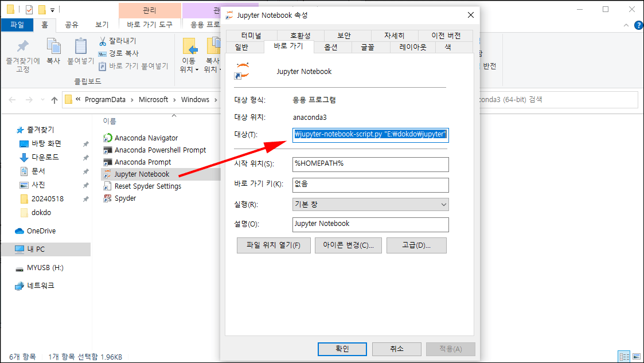Click the 시작 위치(S) input field

tap(370, 164)
